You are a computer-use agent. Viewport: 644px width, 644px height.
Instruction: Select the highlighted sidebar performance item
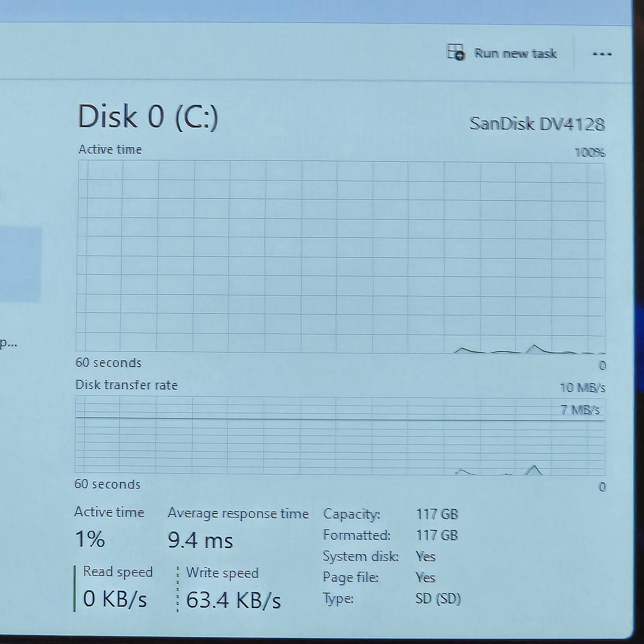pos(21,265)
